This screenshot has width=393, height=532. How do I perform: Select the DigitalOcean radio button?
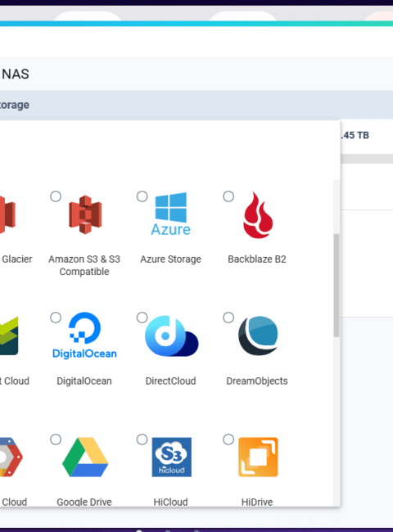coord(56,318)
